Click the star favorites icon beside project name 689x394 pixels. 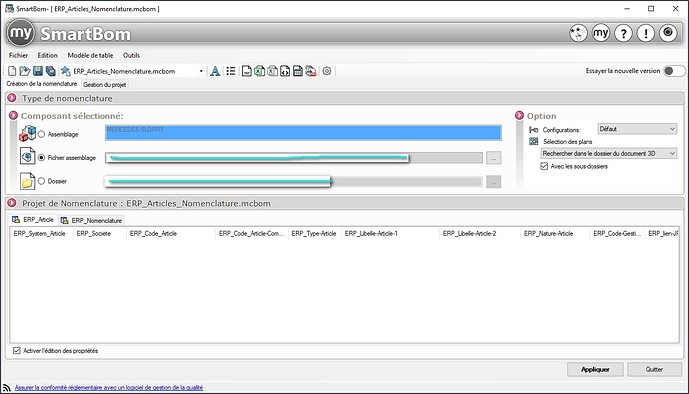(65, 71)
